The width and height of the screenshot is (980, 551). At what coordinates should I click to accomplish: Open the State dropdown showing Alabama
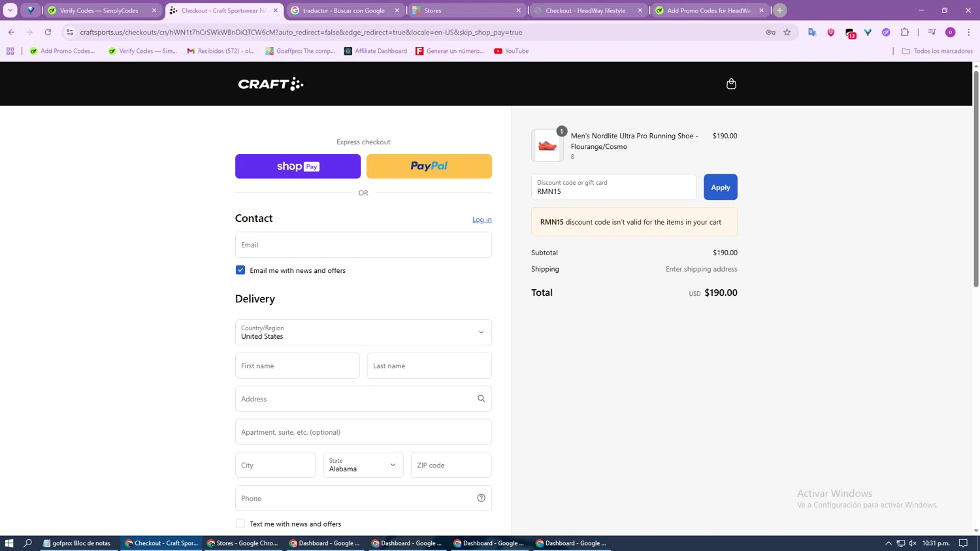(363, 465)
